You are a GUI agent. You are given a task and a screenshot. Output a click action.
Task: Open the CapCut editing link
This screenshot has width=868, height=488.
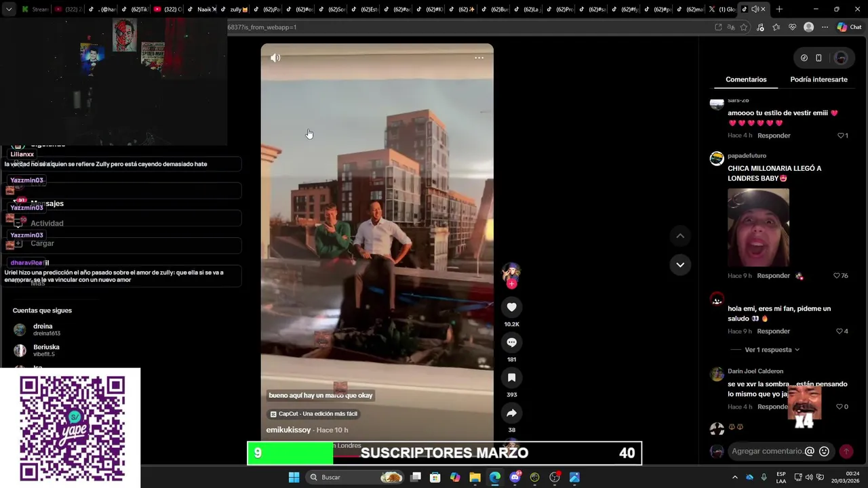point(313,414)
